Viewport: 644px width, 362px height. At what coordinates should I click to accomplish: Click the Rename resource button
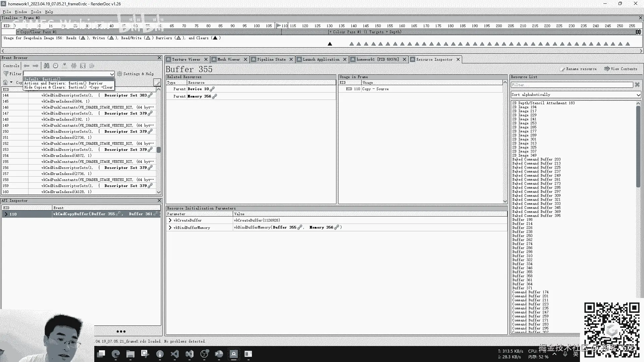578,69
